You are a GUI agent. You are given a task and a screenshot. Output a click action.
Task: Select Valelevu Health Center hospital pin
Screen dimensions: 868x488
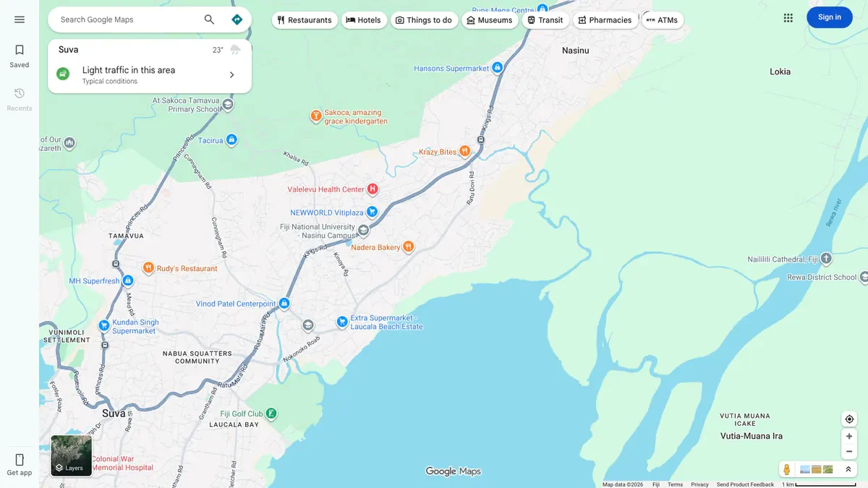[x=373, y=189]
